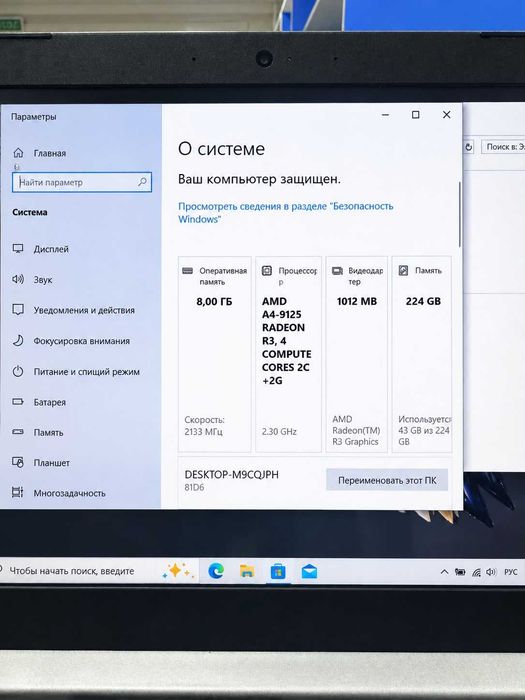Open the Батарея section
This screenshot has height=700, width=525.
click(50, 402)
